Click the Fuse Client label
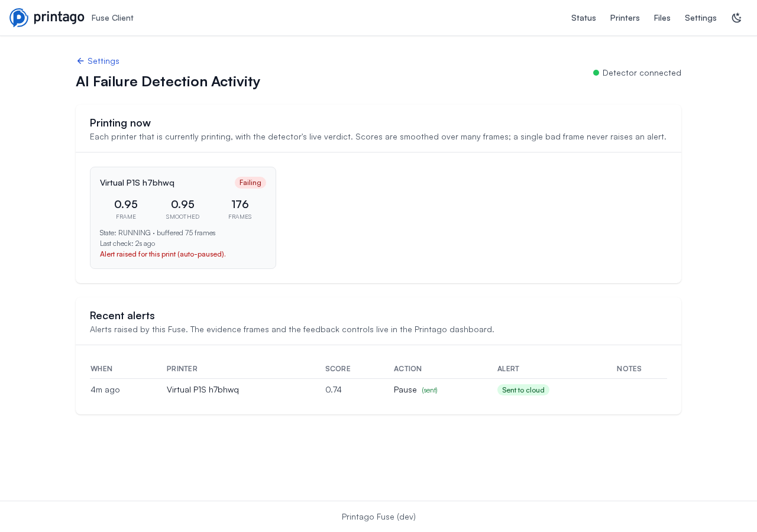 coord(112,18)
